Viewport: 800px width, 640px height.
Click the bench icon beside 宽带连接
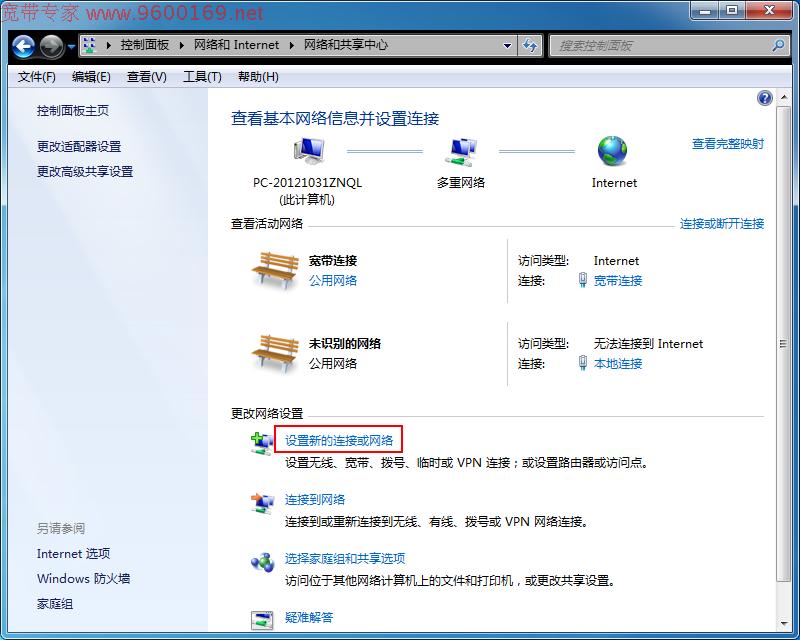tap(272, 268)
